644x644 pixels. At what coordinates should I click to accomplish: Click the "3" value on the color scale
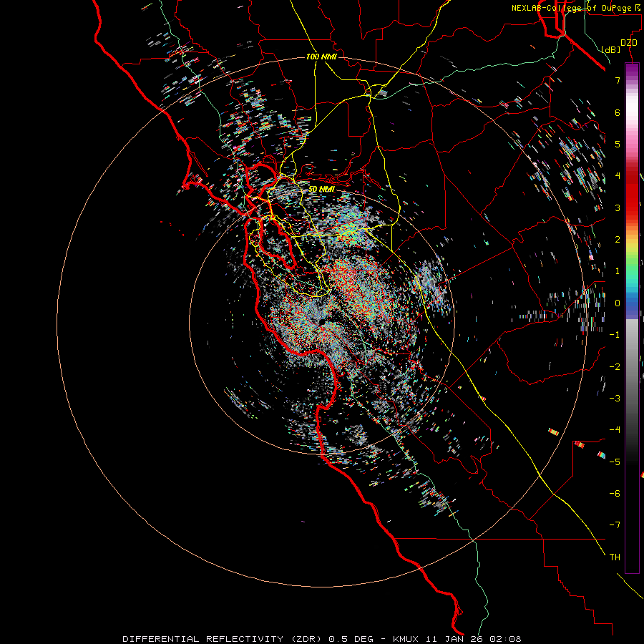click(618, 208)
